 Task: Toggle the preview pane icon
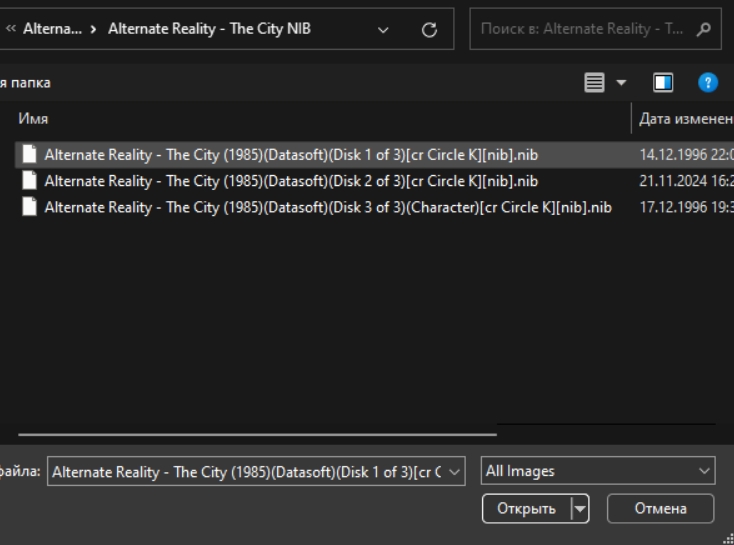tap(663, 83)
